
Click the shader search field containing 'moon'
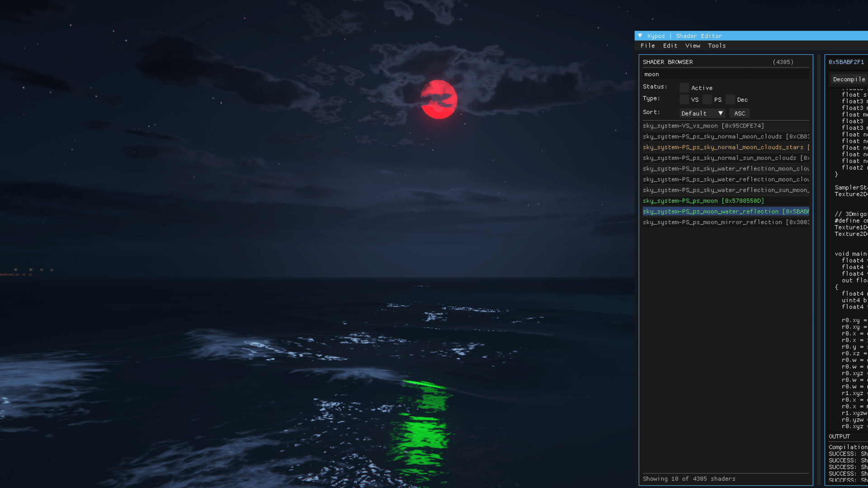pyautogui.click(x=725, y=74)
